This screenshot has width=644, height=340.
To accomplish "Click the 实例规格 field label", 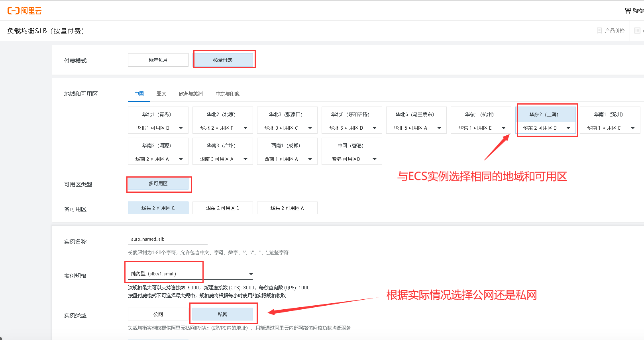I will pyautogui.click(x=75, y=276).
